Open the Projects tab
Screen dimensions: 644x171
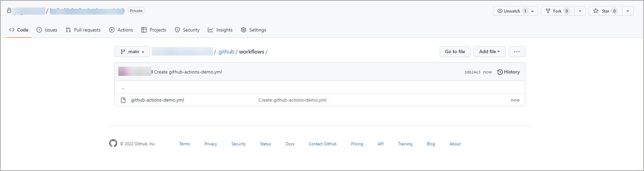pyautogui.click(x=154, y=30)
